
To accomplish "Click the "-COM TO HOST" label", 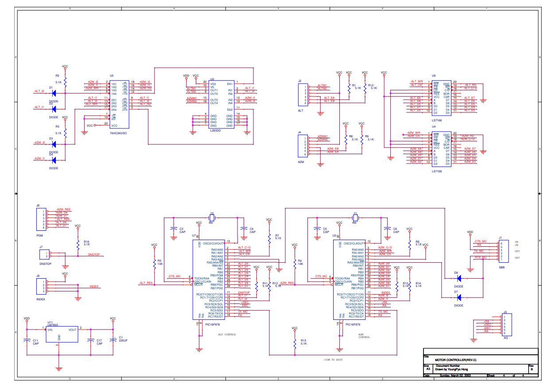I will (333, 359).
